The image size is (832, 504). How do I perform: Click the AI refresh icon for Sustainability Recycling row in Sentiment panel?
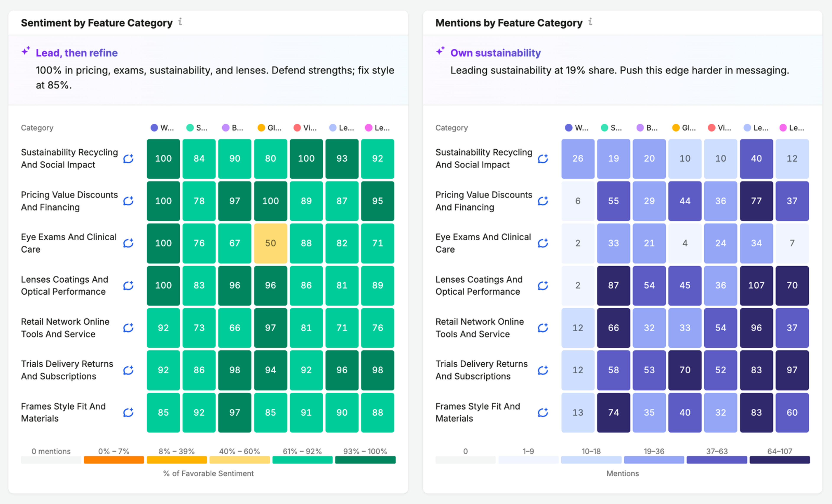128,158
